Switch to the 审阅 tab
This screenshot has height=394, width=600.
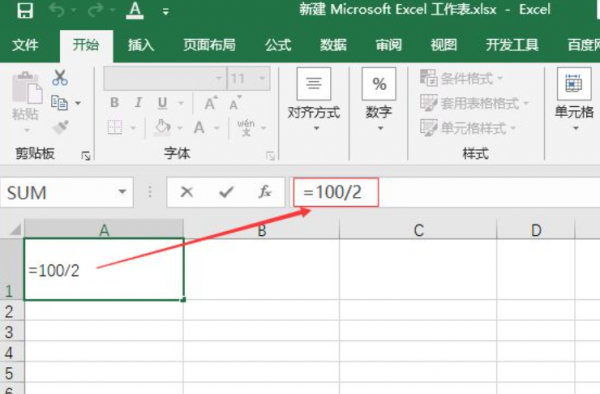(389, 45)
